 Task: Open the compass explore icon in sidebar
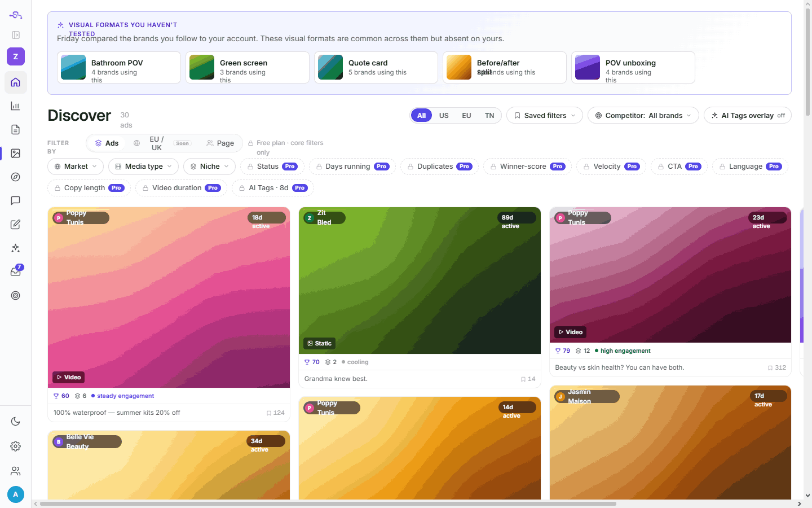point(15,177)
